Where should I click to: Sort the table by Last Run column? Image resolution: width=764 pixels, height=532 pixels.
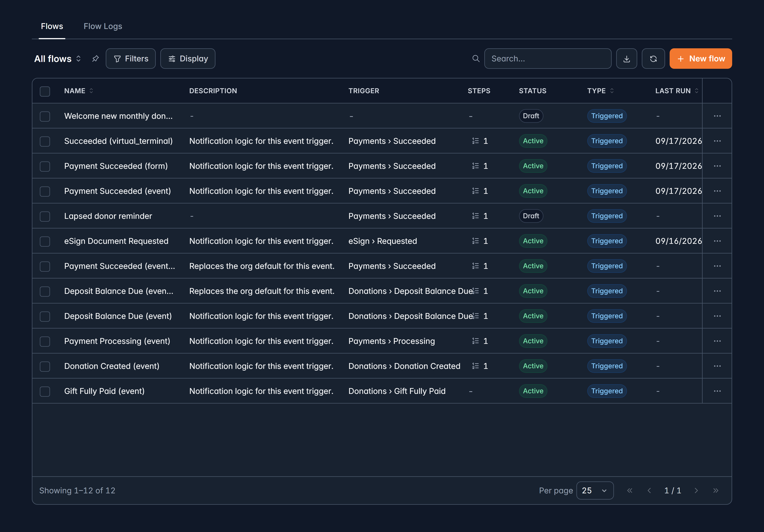pyautogui.click(x=677, y=91)
